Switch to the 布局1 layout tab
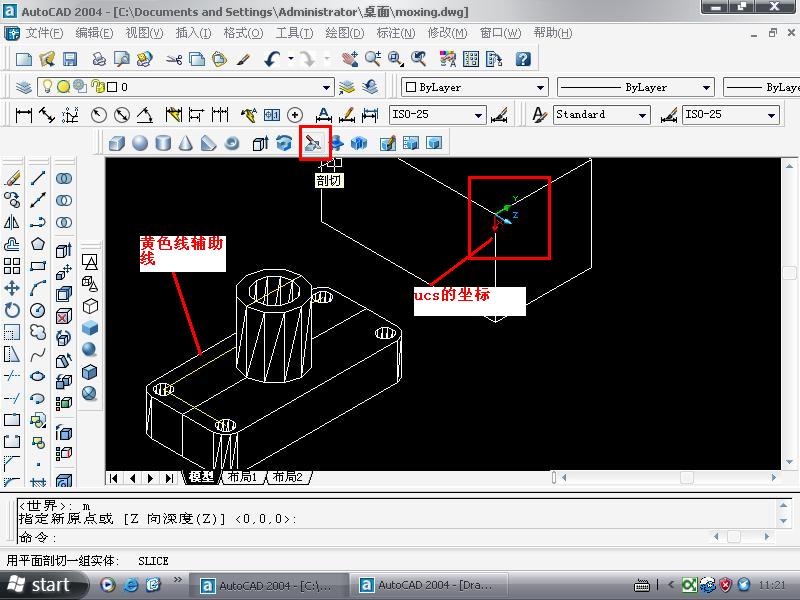This screenshot has width=800, height=600. click(243, 478)
